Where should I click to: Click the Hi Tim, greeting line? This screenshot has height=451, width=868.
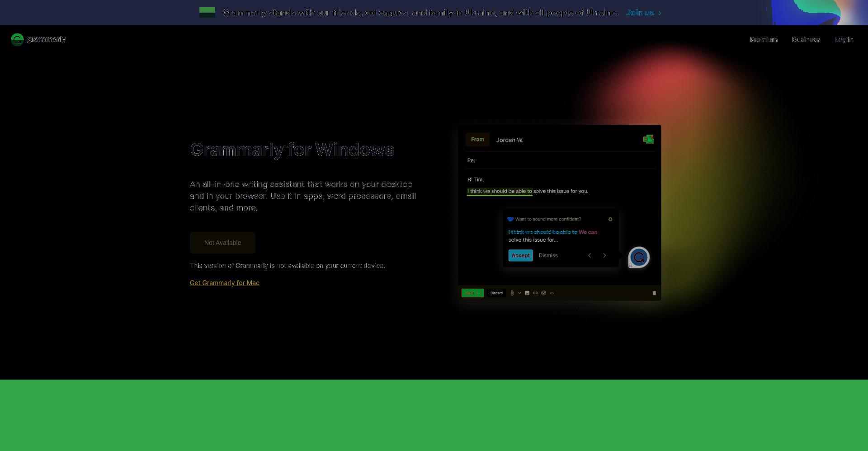(476, 180)
